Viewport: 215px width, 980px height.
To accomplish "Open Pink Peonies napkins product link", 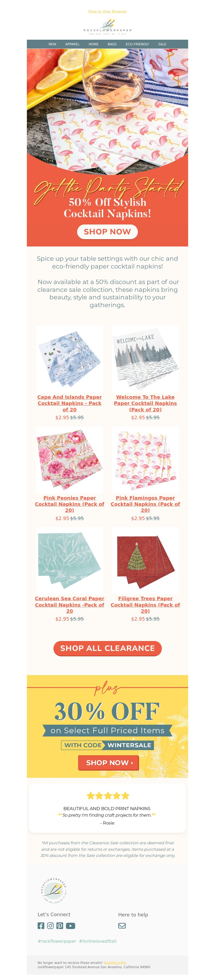I will click(69, 504).
